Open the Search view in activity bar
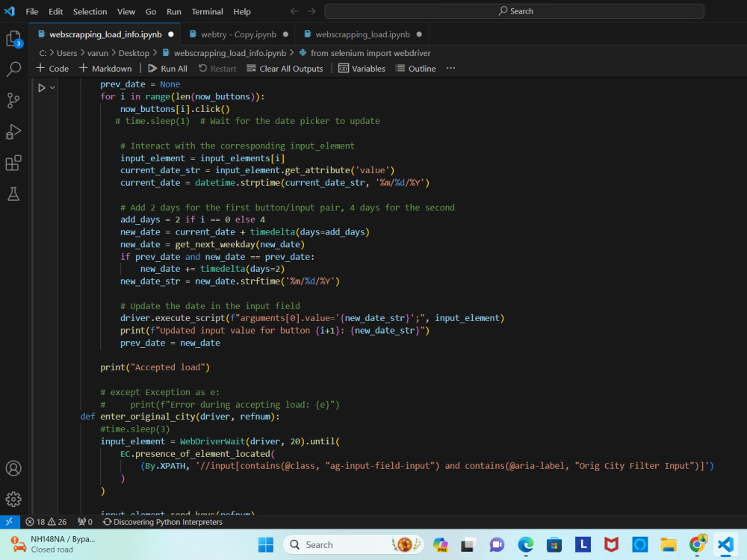Screen dimensions: 747x560 click(x=13, y=69)
